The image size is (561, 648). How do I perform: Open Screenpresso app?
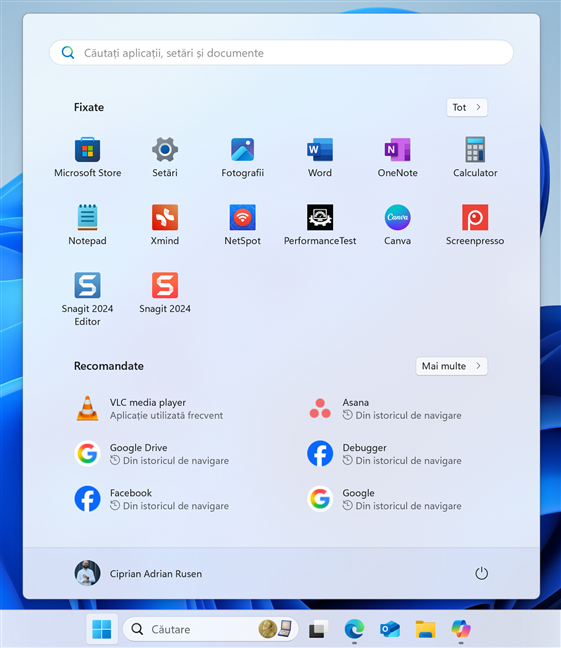tap(475, 225)
